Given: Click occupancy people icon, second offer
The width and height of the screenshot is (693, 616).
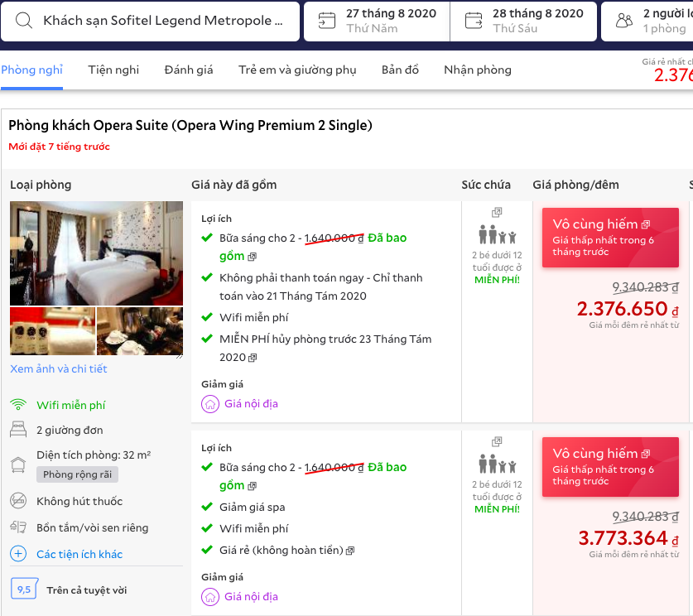Looking at the screenshot, I should 498,464.
